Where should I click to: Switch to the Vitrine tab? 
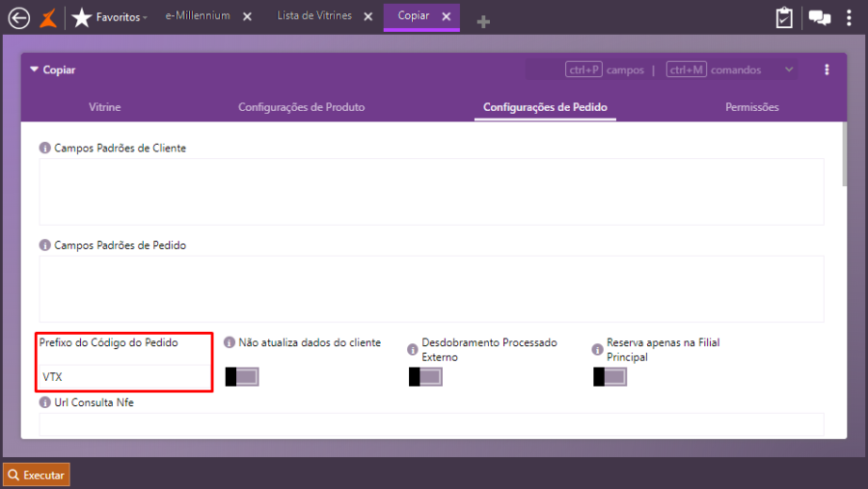(104, 107)
